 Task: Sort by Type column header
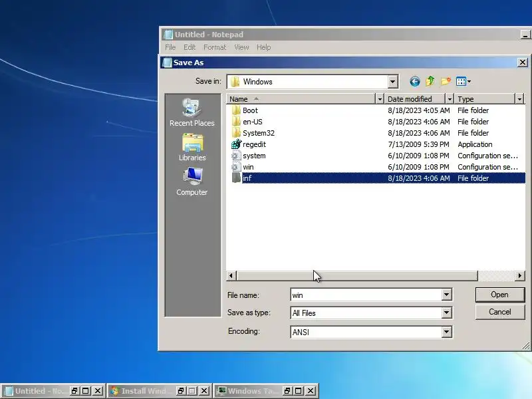(x=485, y=99)
